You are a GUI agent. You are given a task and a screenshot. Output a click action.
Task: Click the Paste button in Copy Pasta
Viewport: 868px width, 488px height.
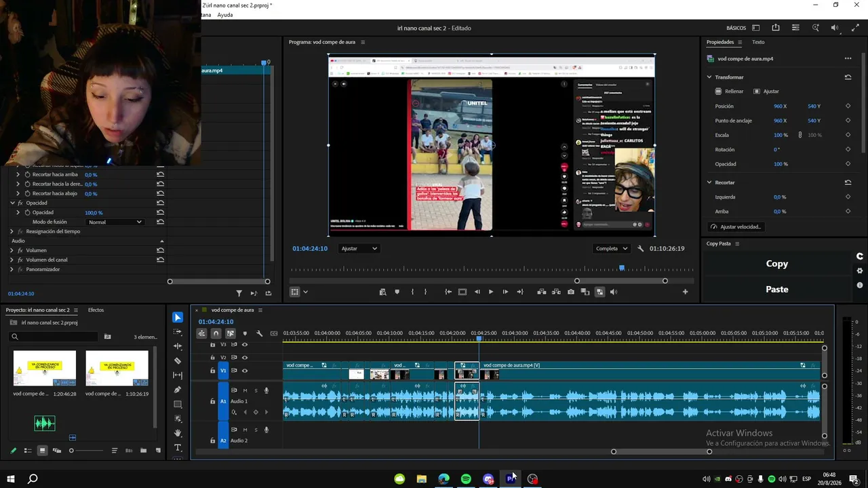777,289
